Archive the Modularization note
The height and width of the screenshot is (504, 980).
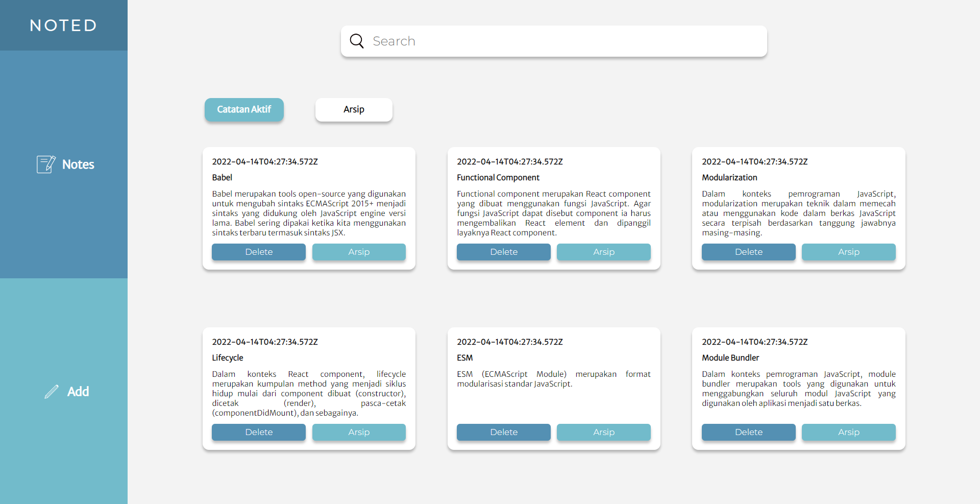coord(849,252)
